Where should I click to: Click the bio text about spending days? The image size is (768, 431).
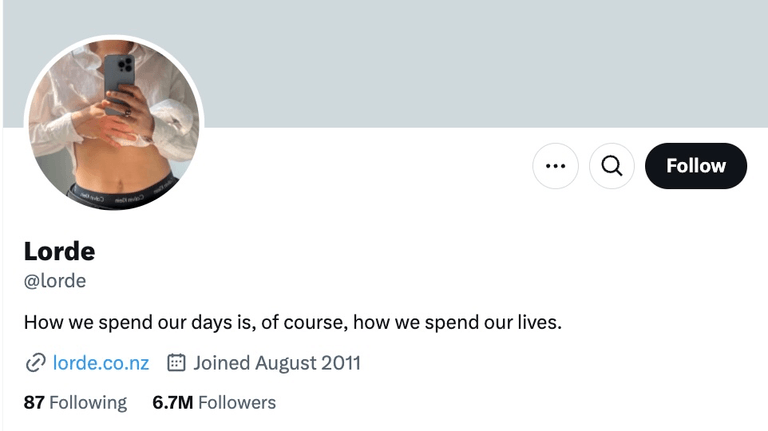click(x=293, y=323)
